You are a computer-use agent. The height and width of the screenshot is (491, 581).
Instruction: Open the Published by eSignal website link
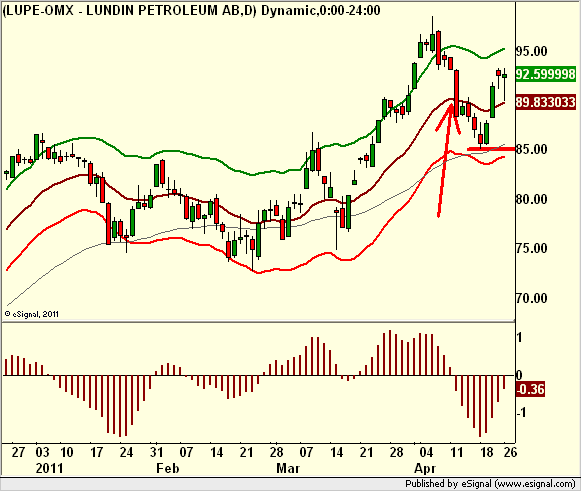point(490,484)
